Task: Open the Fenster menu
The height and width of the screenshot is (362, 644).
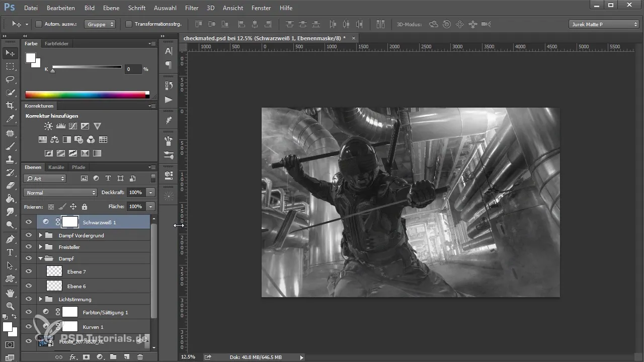Action: [x=261, y=8]
